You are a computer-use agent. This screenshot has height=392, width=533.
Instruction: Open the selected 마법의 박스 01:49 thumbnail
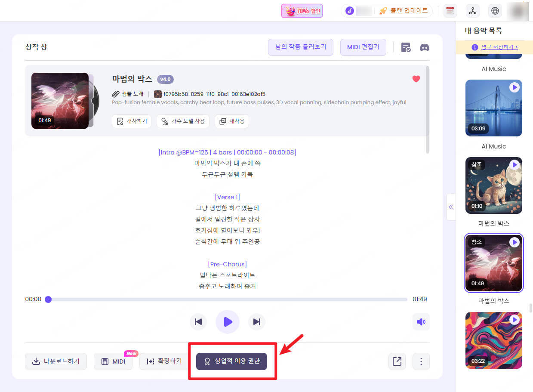pyautogui.click(x=494, y=263)
